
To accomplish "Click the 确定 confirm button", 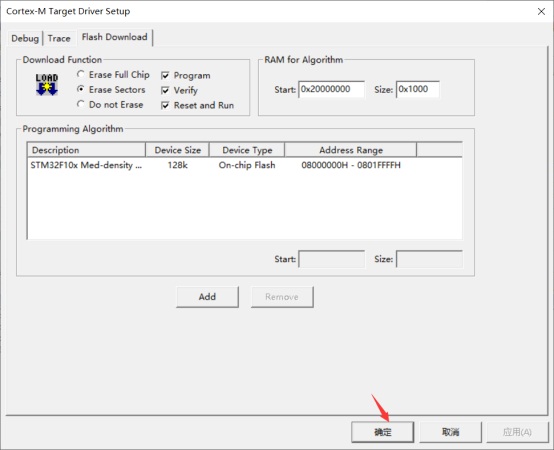I will click(x=382, y=432).
